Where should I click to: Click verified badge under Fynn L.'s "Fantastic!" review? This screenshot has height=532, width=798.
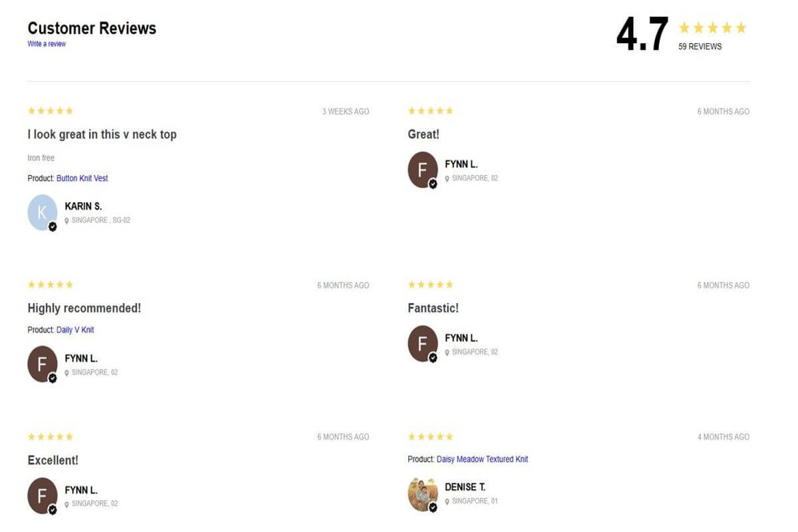434,356
